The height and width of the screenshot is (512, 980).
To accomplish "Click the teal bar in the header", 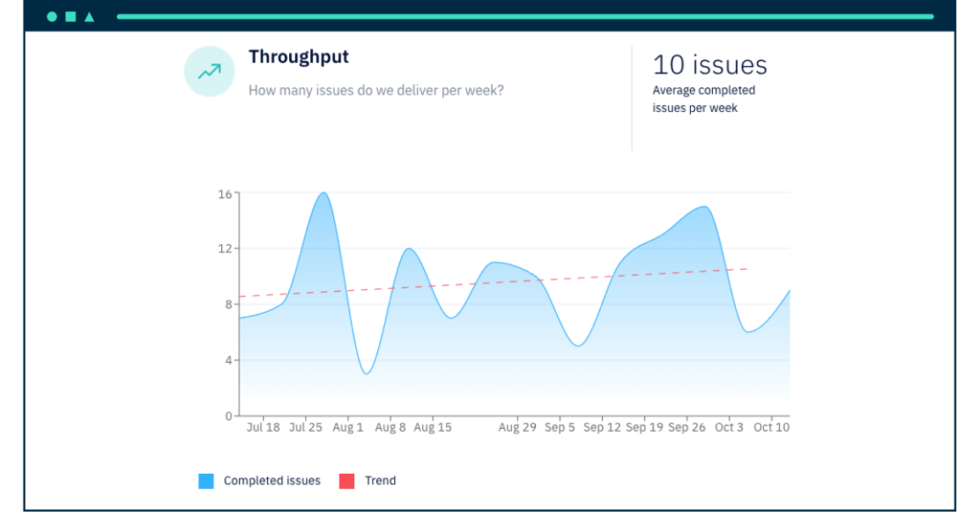I will 525,17.
